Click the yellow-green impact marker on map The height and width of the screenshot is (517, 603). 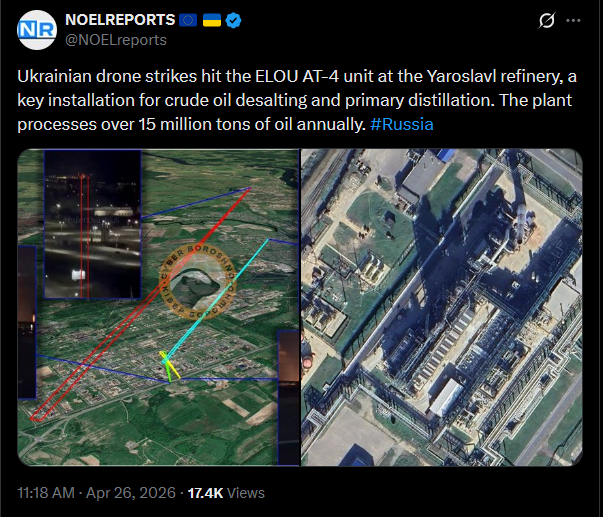(x=170, y=365)
